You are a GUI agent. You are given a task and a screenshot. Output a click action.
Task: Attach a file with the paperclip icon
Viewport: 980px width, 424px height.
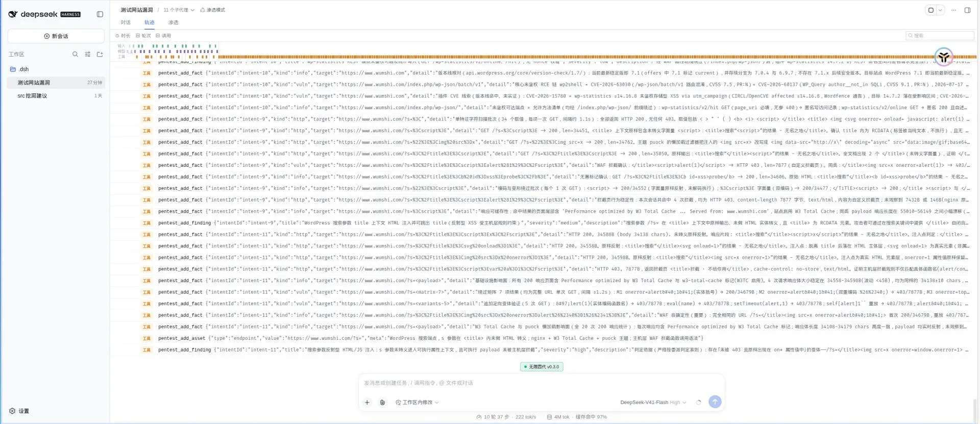pyautogui.click(x=382, y=402)
